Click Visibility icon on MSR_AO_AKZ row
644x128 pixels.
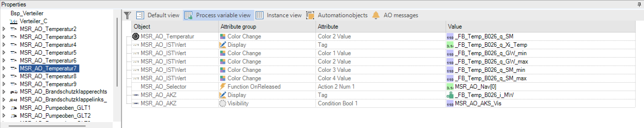point(222,103)
